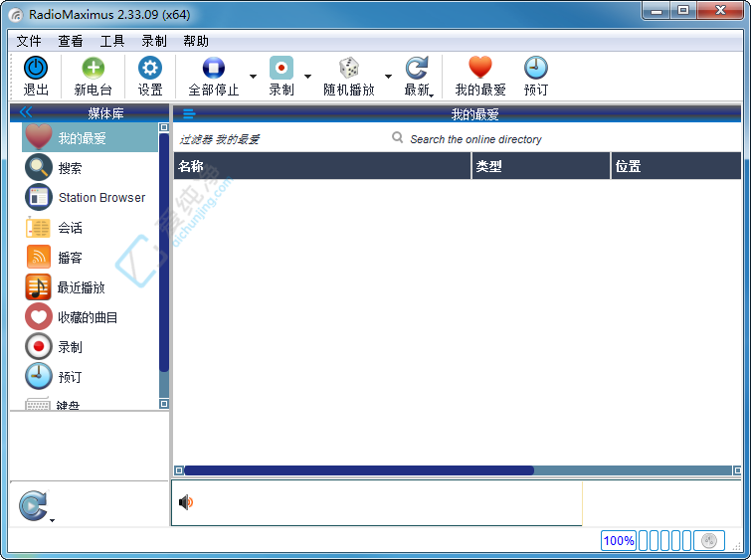Click horizontal scrollbar left end button
This screenshot has width=751, height=560.
pyautogui.click(x=179, y=470)
